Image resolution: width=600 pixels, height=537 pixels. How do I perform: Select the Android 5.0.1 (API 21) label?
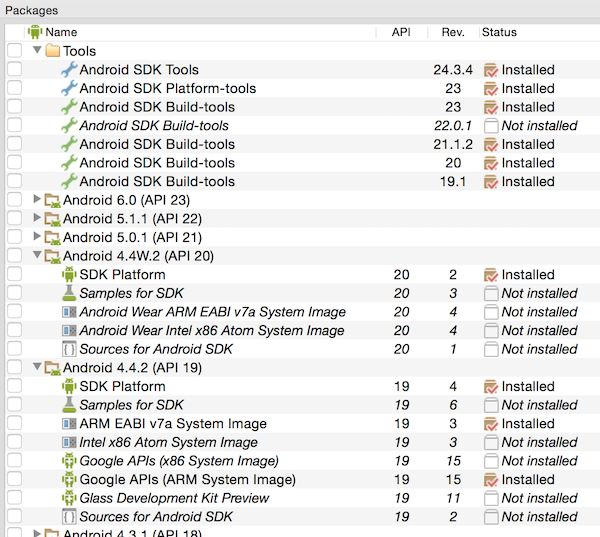(x=132, y=237)
